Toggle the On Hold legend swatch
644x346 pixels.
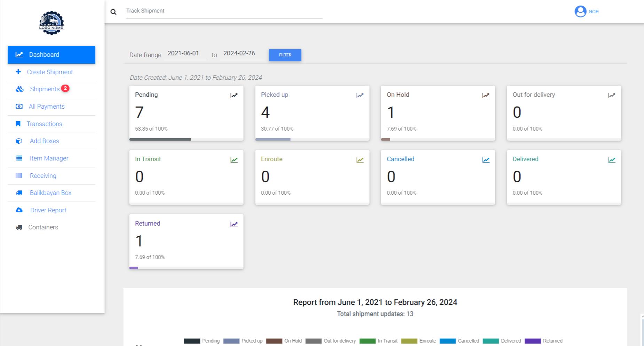click(x=274, y=341)
